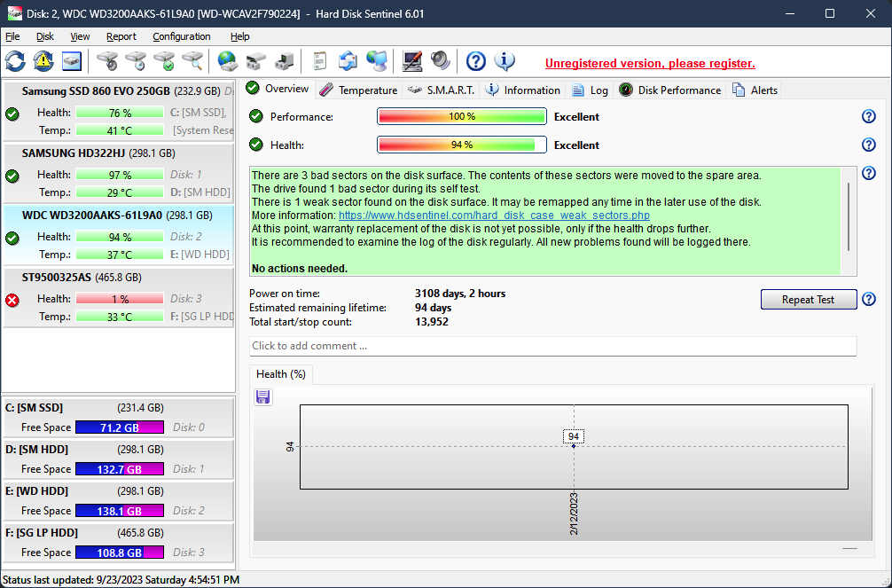Click the floppy save icon on Health graph

click(x=262, y=396)
